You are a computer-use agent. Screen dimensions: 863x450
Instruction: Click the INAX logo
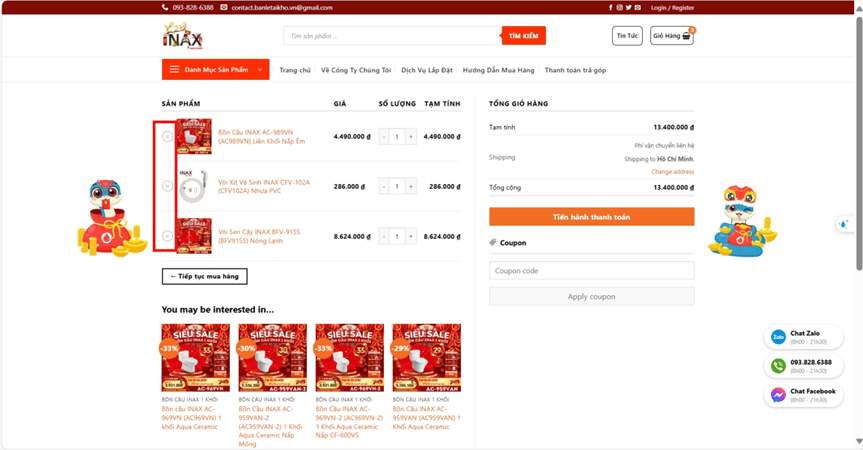tap(183, 36)
